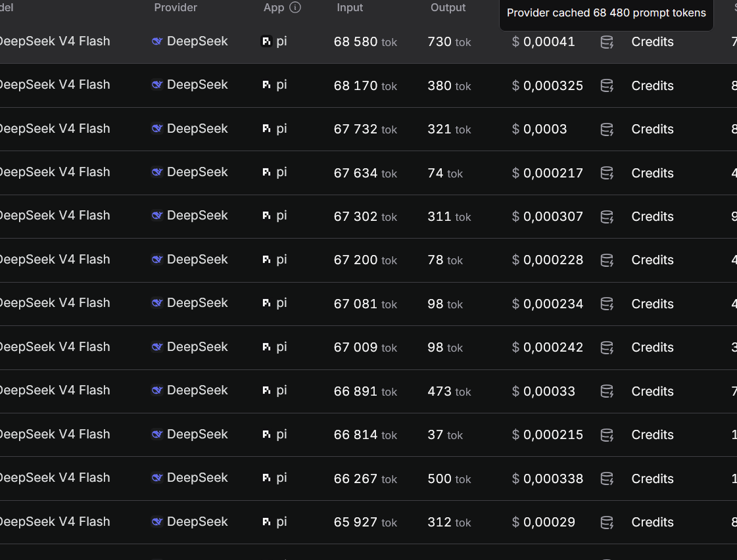Sort by the Provider column header
Viewport: 737px width, 560px height.
[176, 7]
